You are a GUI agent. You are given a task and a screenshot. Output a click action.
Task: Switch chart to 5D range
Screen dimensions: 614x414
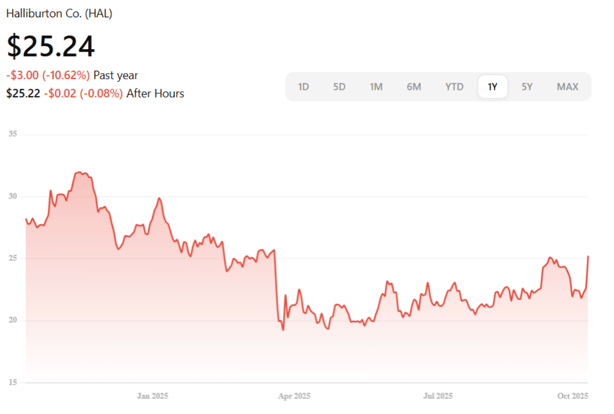click(339, 87)
